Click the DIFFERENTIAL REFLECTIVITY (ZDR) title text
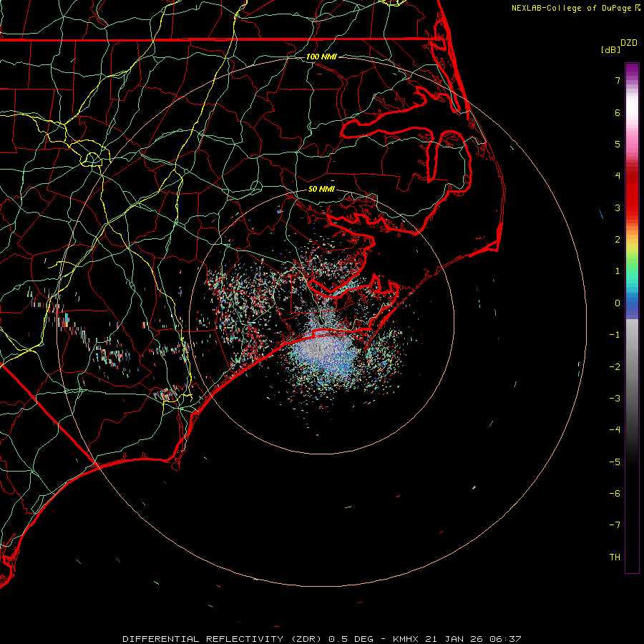This screenshot has height=644, width=644. pyautogui.click(x=223, y=639)
